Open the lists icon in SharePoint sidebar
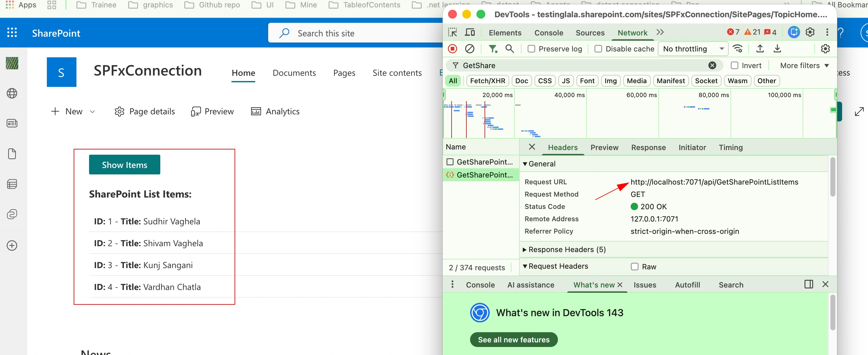The image size is (868, 355). 12,184
